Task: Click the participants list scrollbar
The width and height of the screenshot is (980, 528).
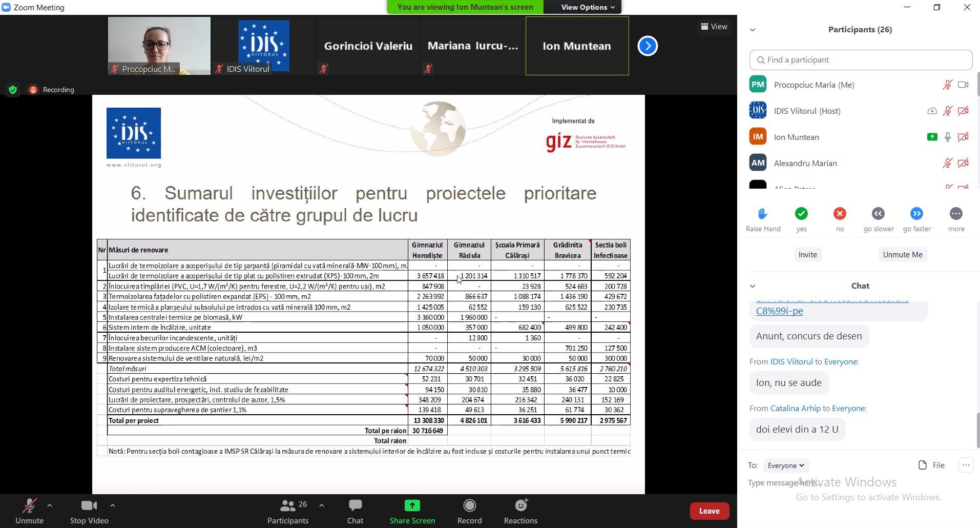Action: point(978,84)
